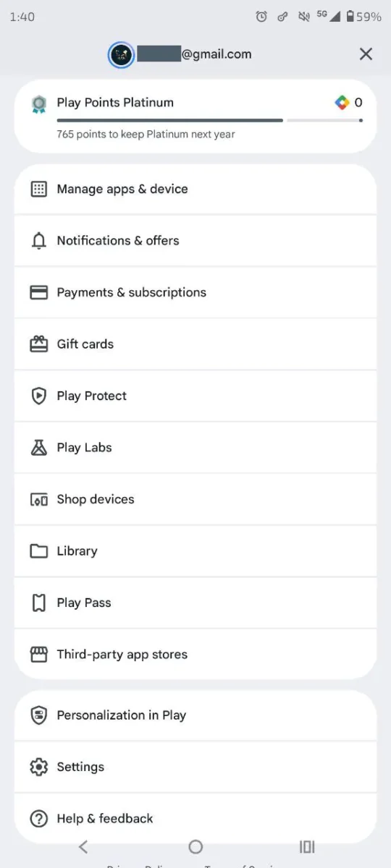Tap the Gift cards present icon
Image resolution: width=391 pixels, height=868 pixels.
[x=38, y=344]
